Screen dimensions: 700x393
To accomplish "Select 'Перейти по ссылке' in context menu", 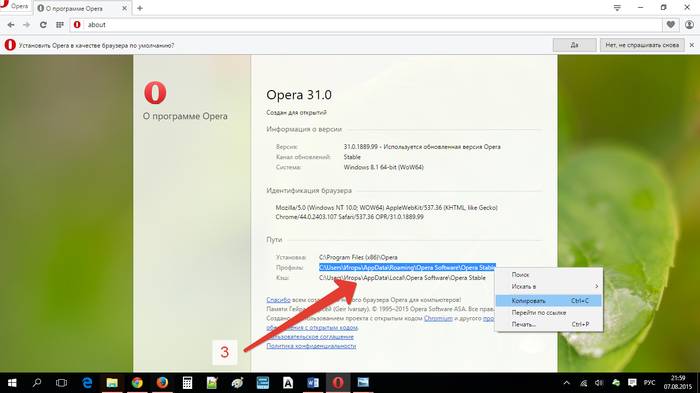I will click(x=549, y=313).
